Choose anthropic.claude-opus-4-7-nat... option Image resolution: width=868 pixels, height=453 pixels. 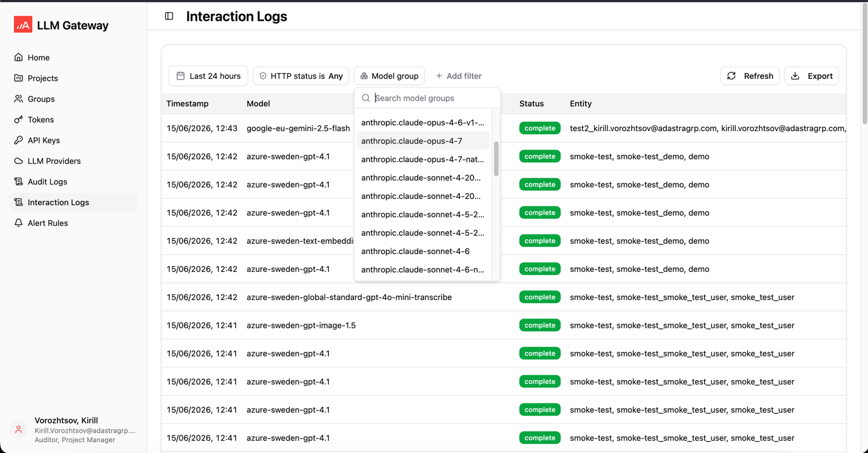click(x=423, y=159)
